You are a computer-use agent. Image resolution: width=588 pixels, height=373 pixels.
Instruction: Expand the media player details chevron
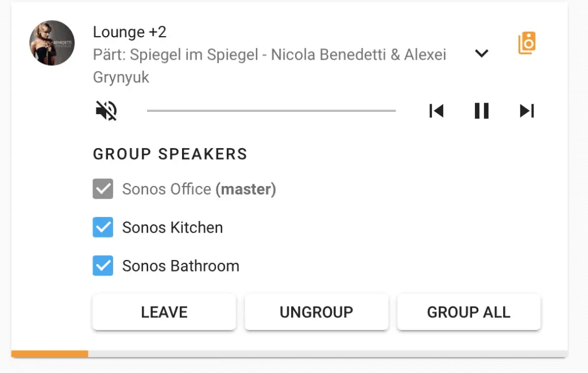[x=482, y=53]
